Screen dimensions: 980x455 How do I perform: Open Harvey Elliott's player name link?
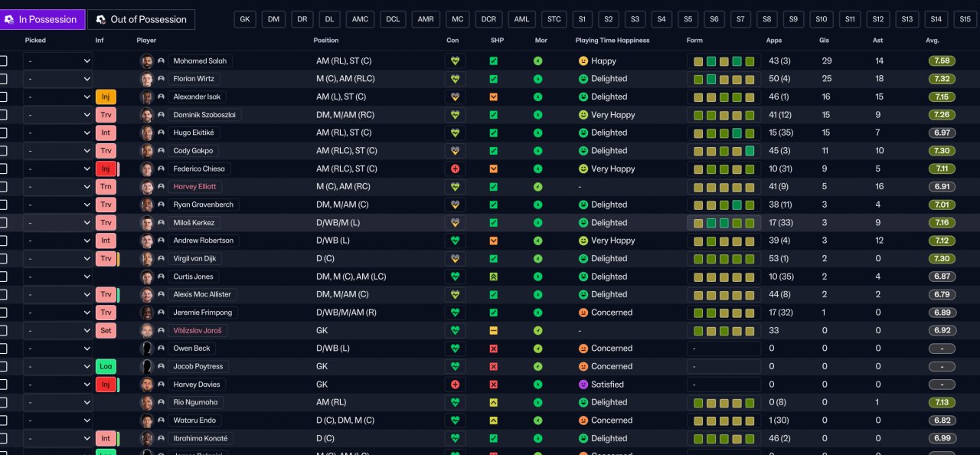click(x=194, y=186)
